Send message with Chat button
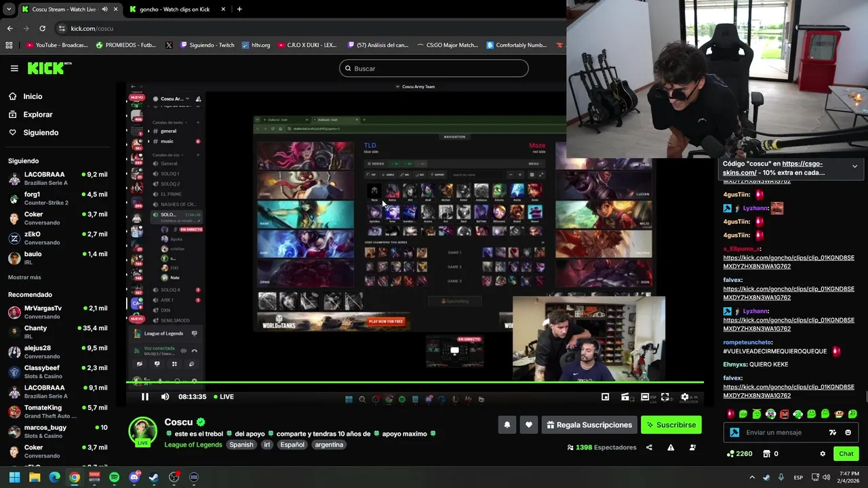Screen dimensions: 868x488 846,453
